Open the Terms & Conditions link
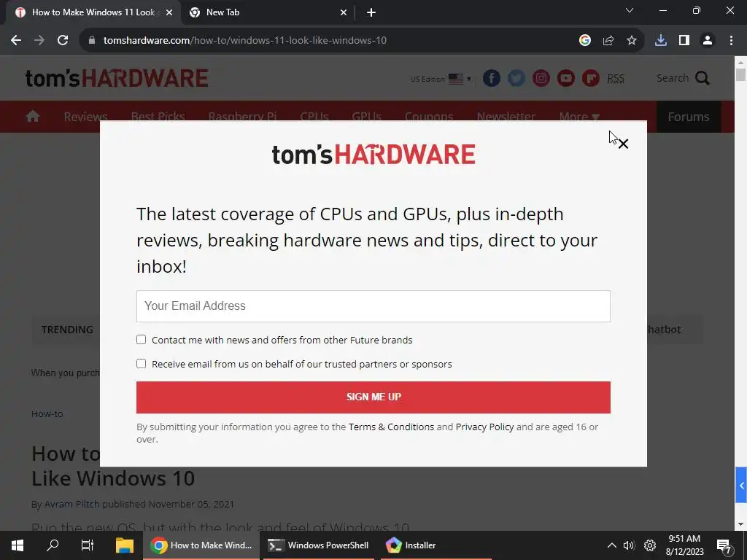Screen dimensions: 747x560 [x=391, y=427]
